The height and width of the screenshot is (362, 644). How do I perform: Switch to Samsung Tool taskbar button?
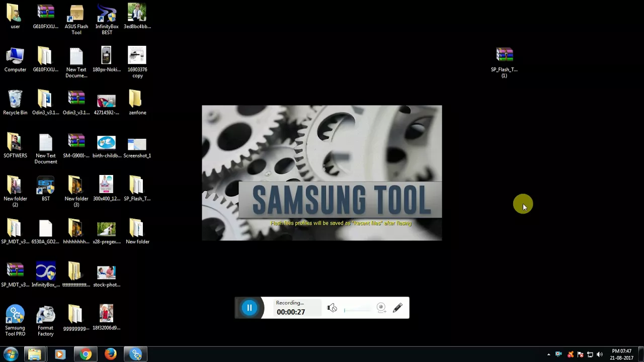tap(136, 354)
